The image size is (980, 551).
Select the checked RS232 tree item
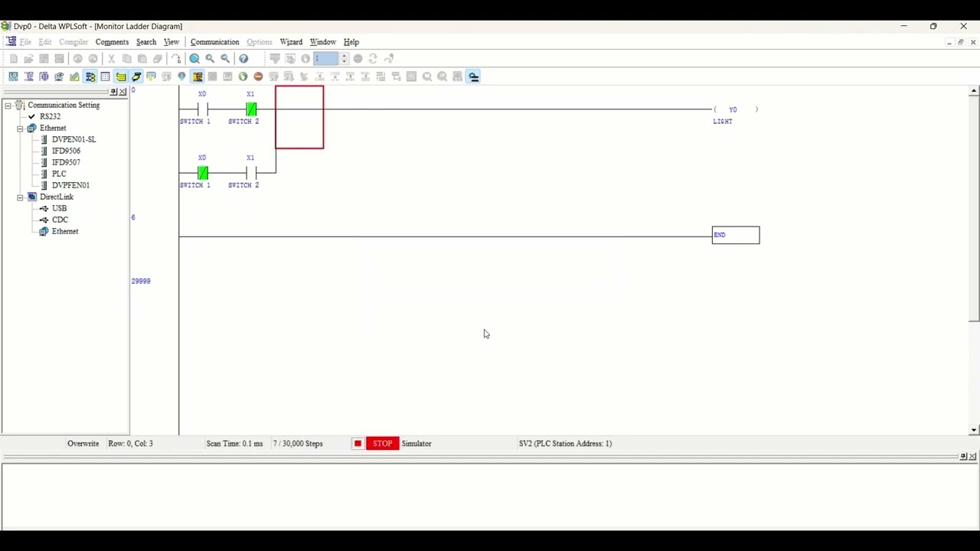coord(51,117)
